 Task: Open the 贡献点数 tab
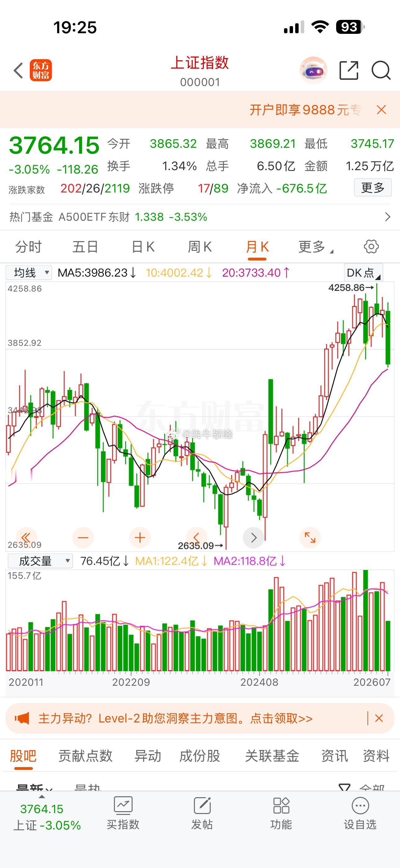85,756
